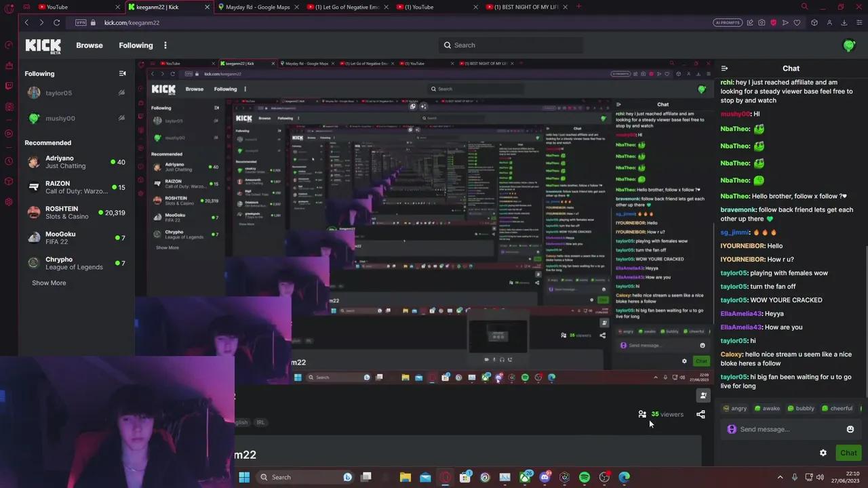This screenshot has width=868, height=488.
Task: Open the Browse page
Action: [x=90, y=45]
